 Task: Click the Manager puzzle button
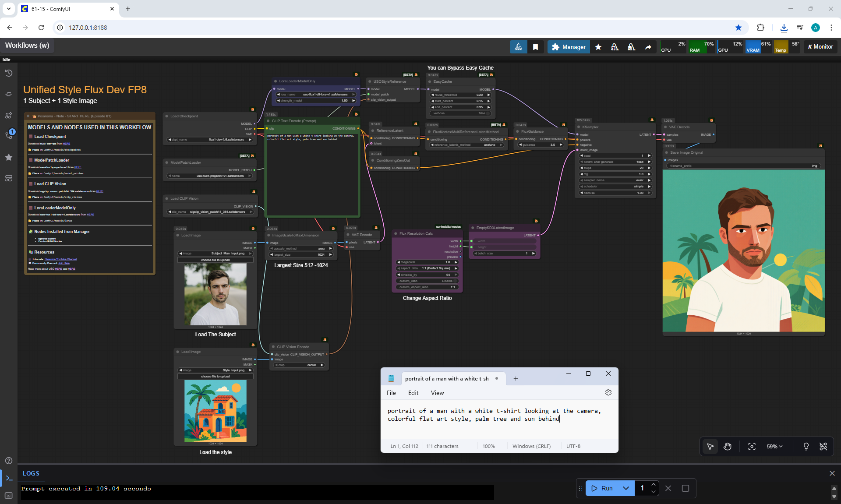point(569,47)
